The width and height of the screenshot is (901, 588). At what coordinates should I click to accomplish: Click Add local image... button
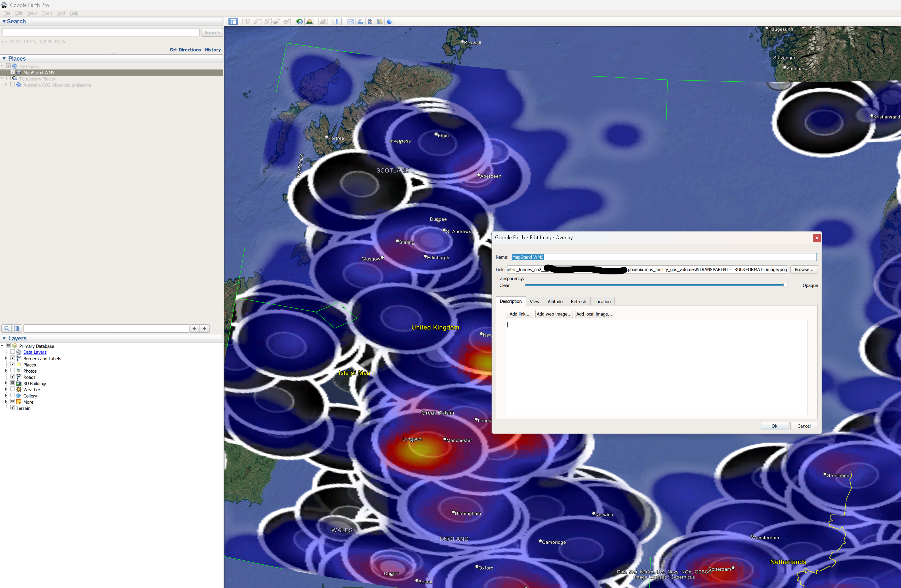594,314
